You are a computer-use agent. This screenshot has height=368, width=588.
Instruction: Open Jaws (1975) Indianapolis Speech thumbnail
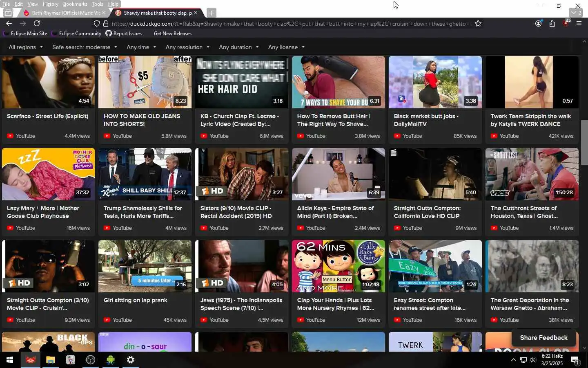point(242,266)
